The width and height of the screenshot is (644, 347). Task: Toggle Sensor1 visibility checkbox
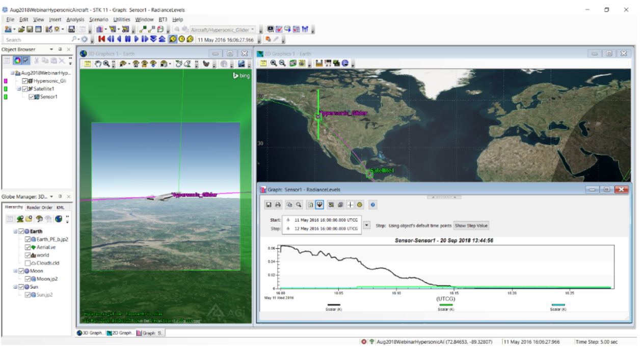click(32, 97)
